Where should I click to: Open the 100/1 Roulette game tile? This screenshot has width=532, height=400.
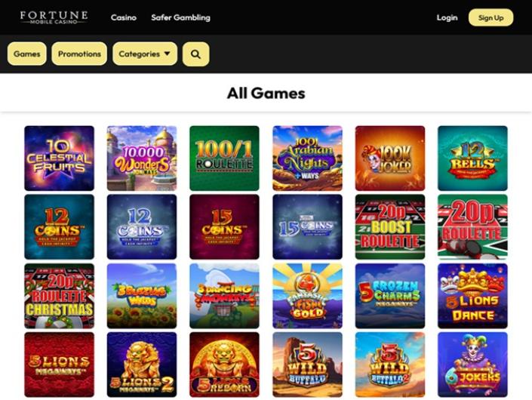pos(224,158)
